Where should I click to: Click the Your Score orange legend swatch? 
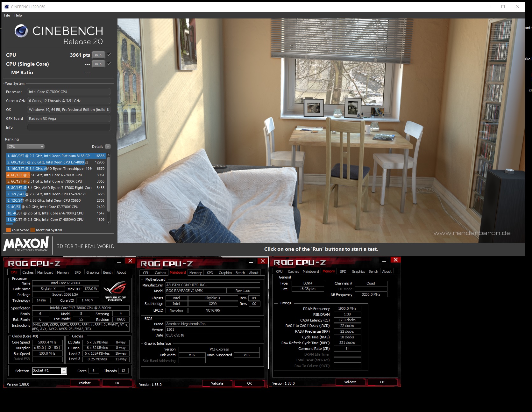(8, 230)
